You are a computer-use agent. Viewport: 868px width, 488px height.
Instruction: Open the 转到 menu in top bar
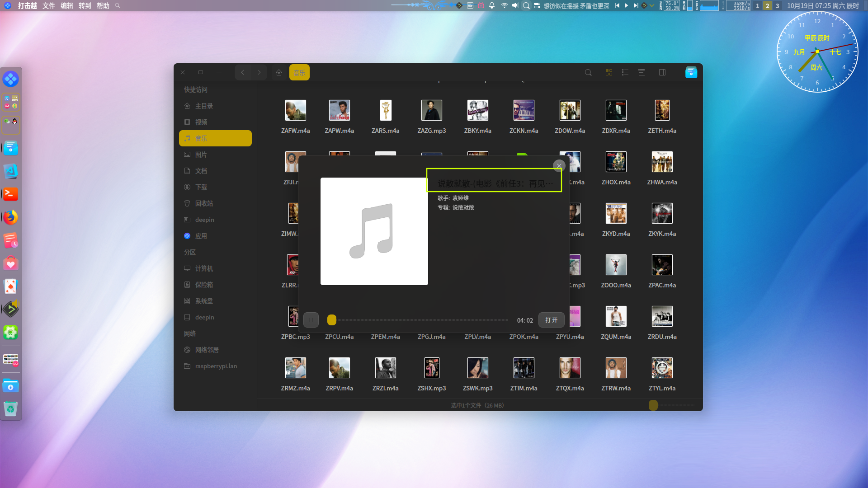point(85,5)
